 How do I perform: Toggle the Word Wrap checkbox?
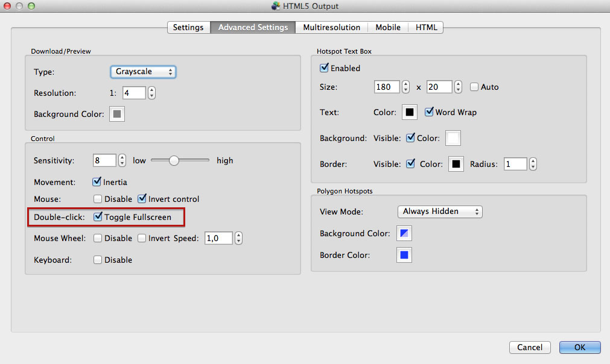[x=429, y=112]
